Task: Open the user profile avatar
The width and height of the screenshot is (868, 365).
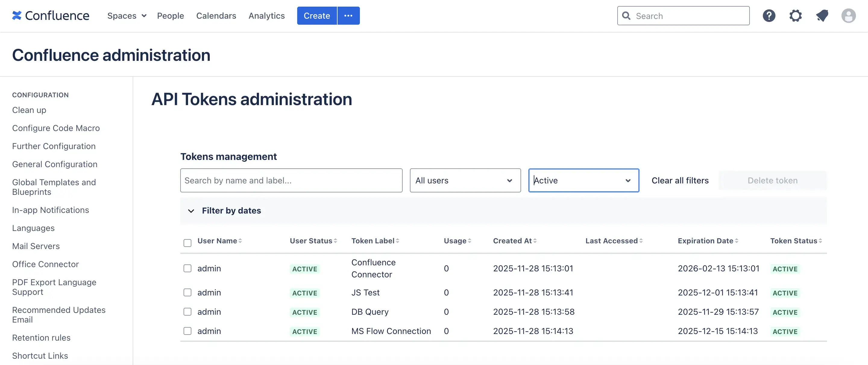Action: 848,15
